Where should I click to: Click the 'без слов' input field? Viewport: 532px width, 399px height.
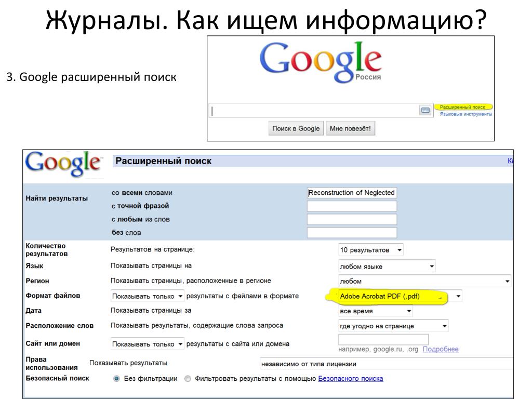pos(352,232)
